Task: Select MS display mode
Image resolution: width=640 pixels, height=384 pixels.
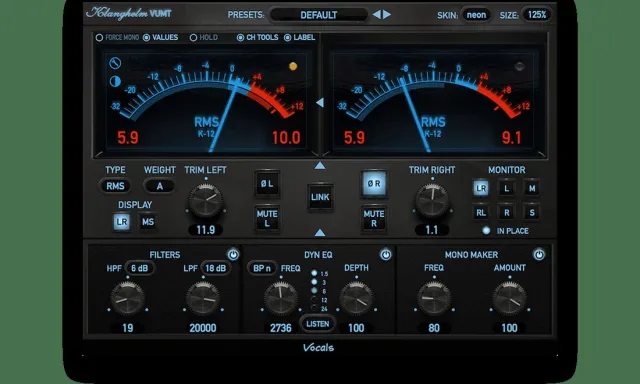Action: (x=148, y=222)
